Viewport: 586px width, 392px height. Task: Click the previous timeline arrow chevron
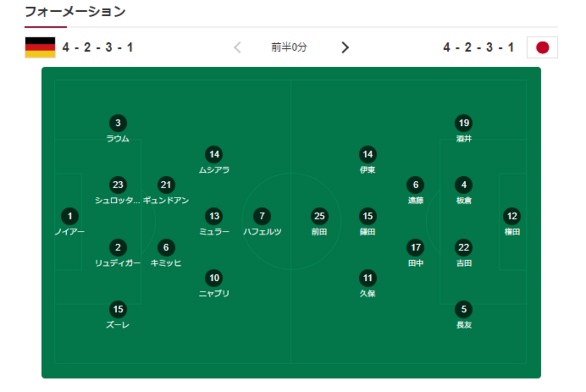coord(238,47)
